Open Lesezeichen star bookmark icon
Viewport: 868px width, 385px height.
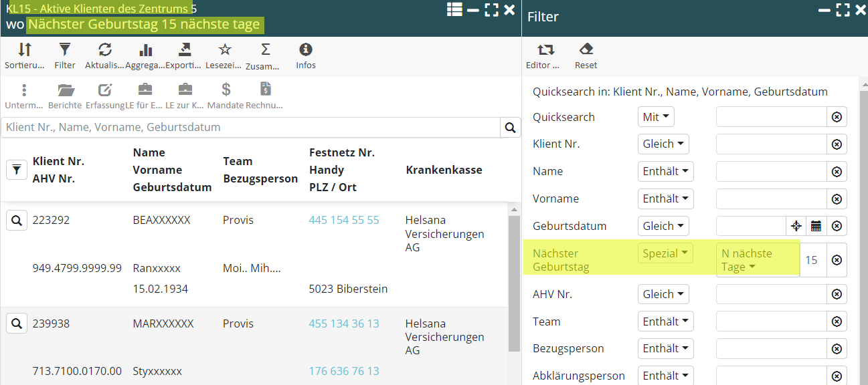(226, 50)
